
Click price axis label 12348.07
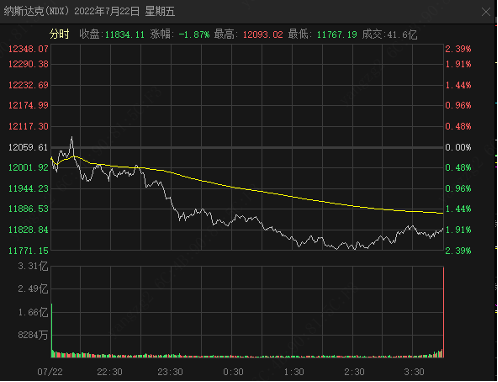pos(28,49)
